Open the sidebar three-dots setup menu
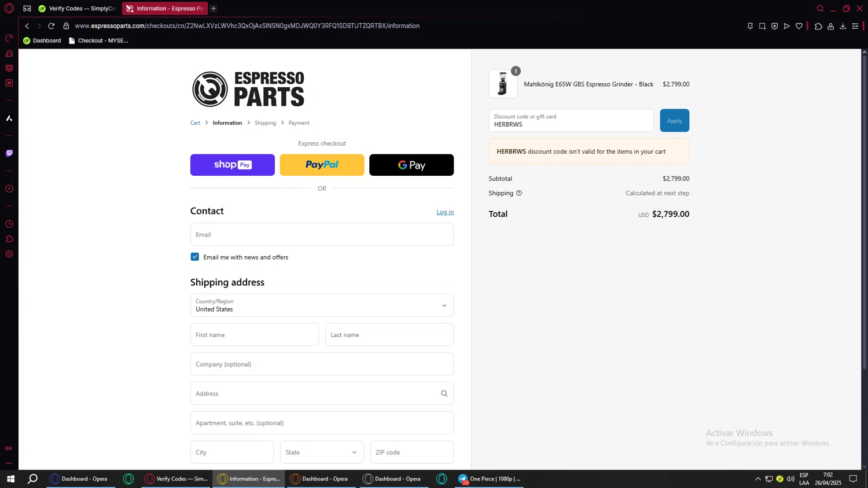The width and height of the screenshot is (868, 488). tap(9, 463)
